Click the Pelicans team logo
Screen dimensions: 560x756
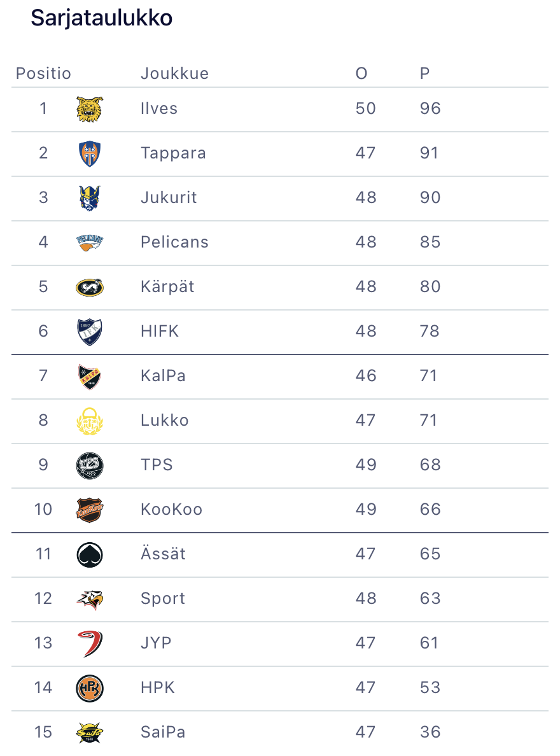pyautogui.click(x=89, y=242)
